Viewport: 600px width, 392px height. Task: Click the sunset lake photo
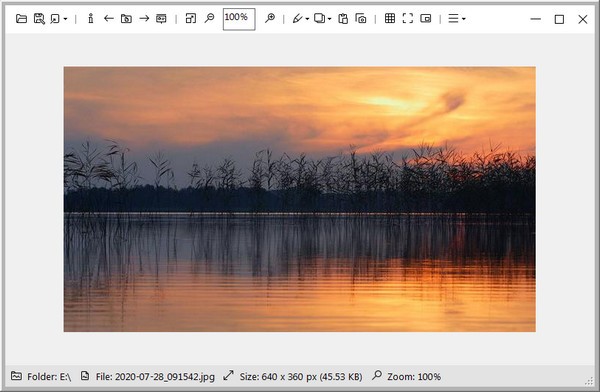click(300, 199)
